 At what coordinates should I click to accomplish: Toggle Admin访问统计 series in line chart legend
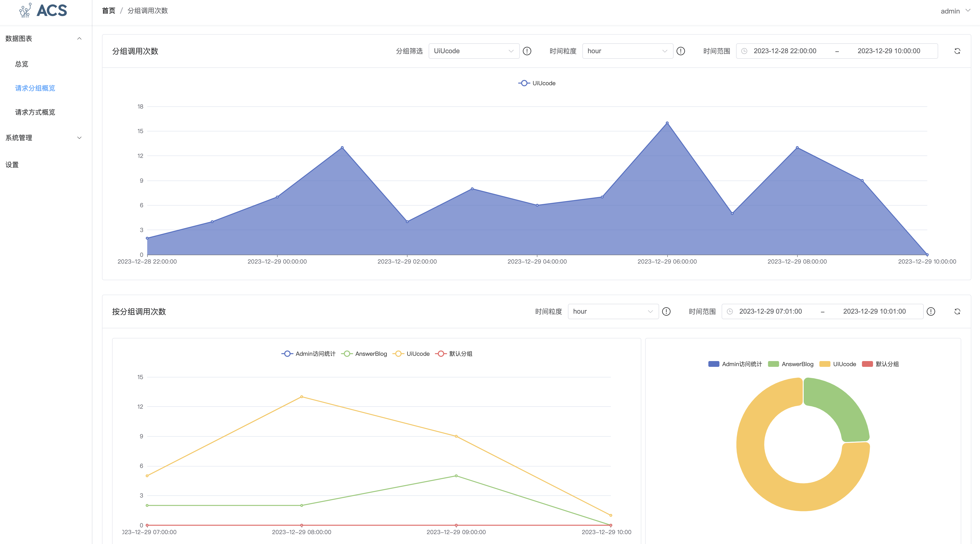(309, 354)
